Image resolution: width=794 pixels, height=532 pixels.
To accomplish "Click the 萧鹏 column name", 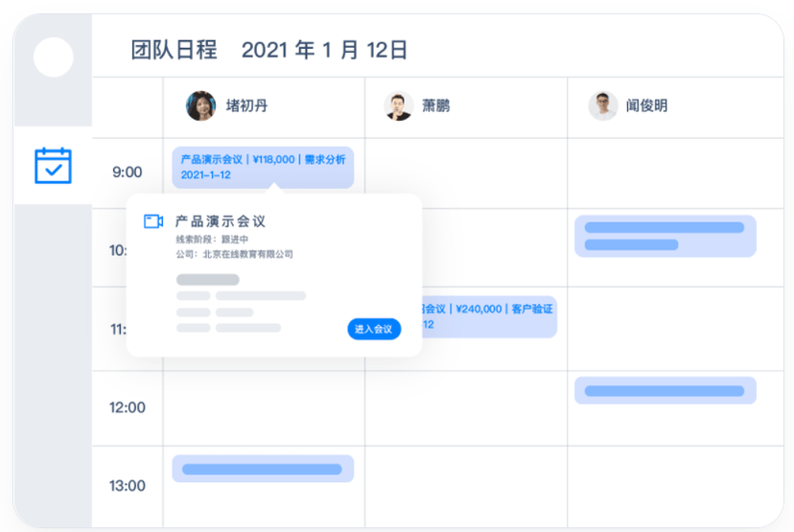I will click(x=436, y=105).
